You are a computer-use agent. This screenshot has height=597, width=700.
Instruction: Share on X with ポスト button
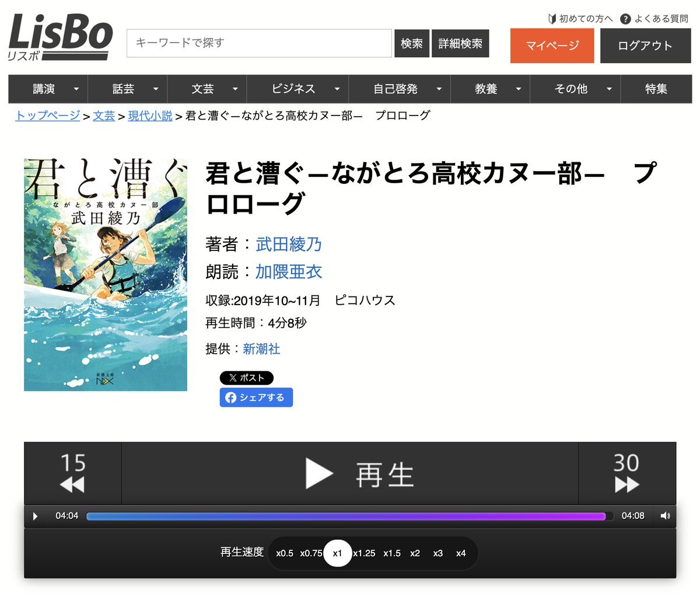246,378
